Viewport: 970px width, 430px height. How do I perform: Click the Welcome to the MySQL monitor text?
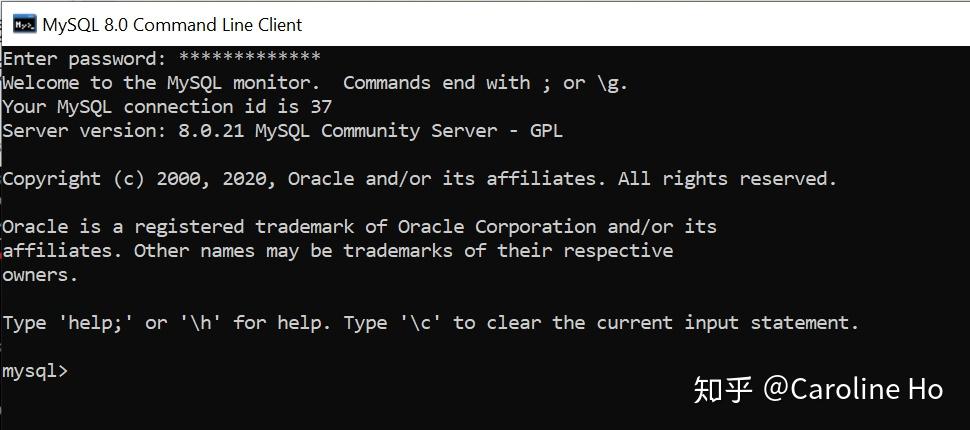click(161, 83)
